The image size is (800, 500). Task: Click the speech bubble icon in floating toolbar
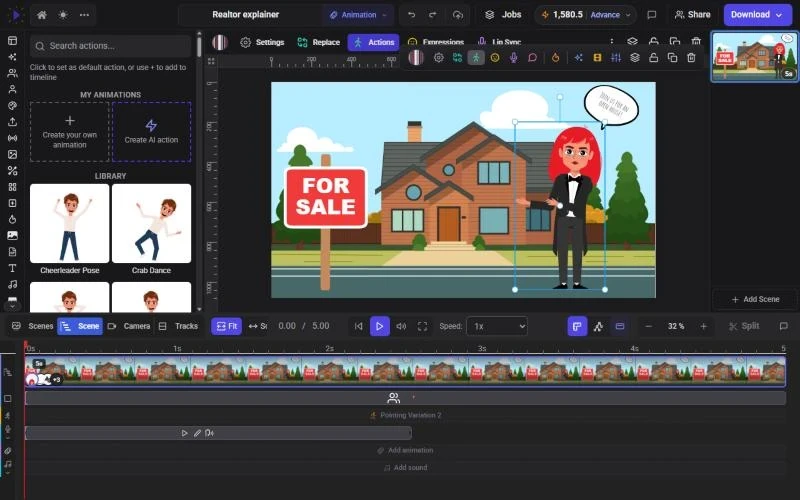click(533, 58)
